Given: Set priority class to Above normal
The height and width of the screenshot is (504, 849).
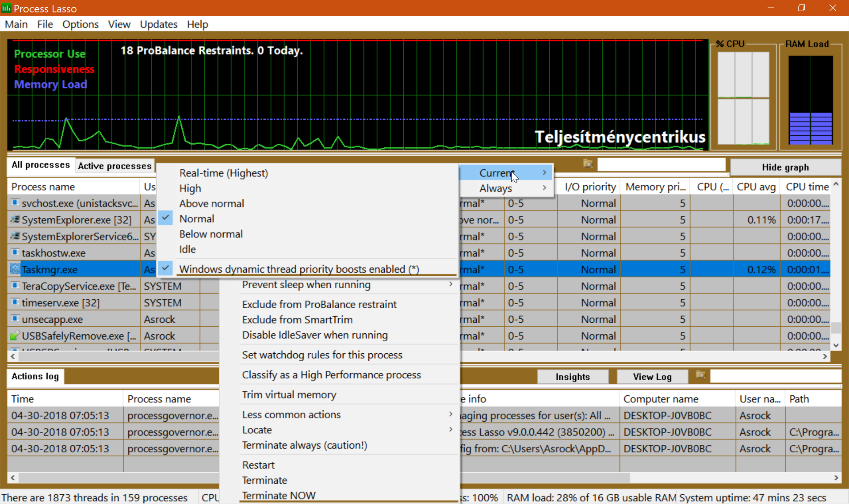Looking at the screenshot, I should (x=211, y=203).
